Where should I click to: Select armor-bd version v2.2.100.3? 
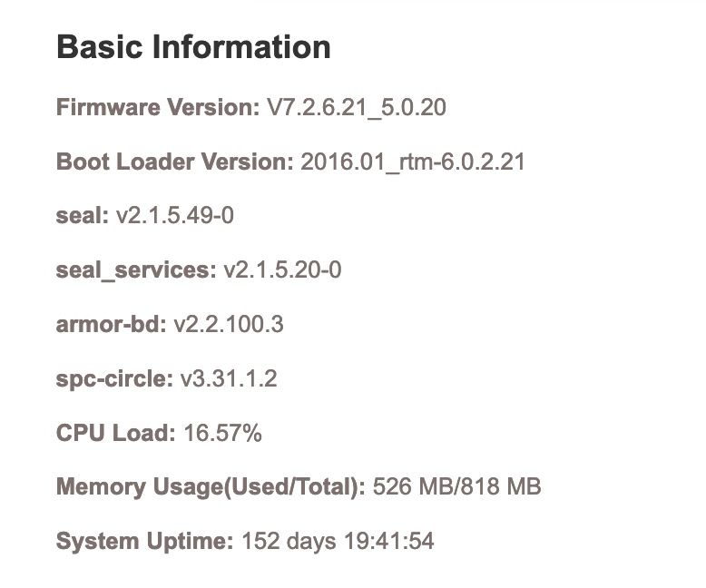pyautogui.click(x=227, y=324)
